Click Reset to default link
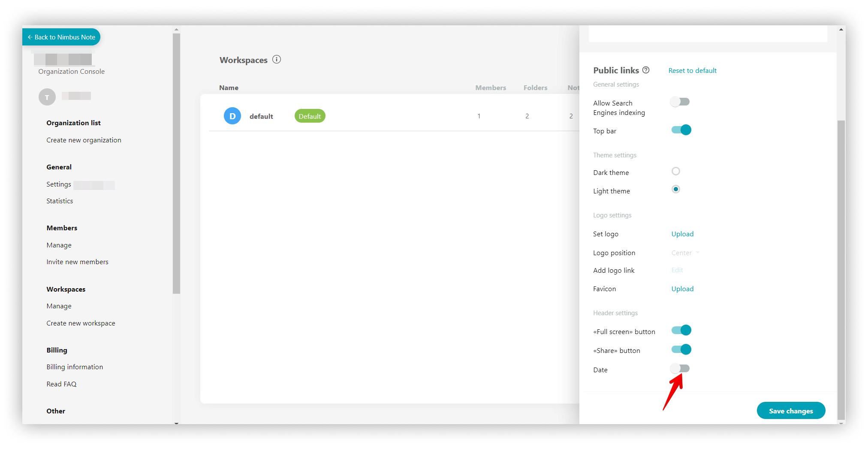Viewport: 868px width, 449px height. pos(693,71)
